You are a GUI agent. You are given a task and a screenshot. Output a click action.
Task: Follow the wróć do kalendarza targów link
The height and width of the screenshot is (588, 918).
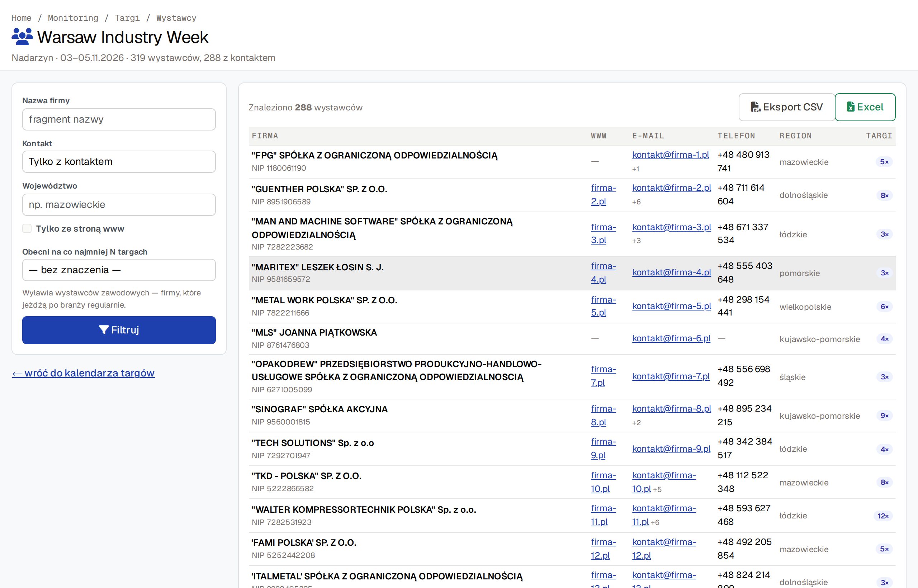pos(83,373)
